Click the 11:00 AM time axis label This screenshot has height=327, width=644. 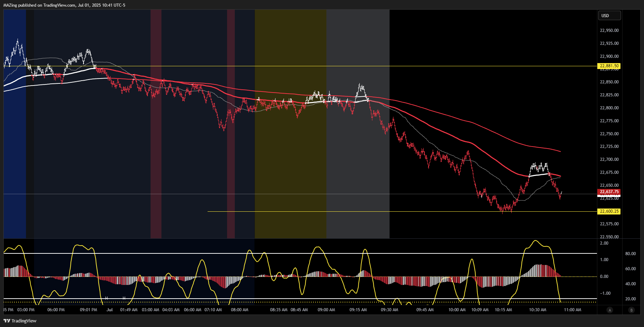click(572, 310)
